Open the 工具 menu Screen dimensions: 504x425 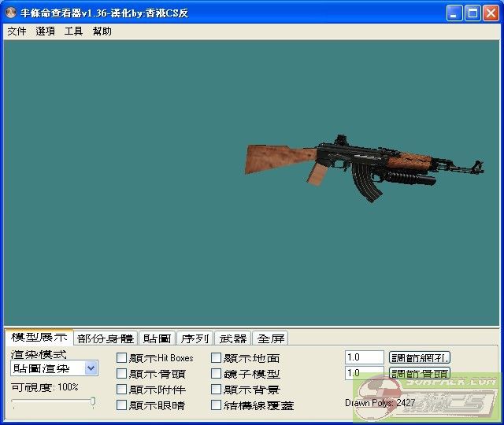73,31
